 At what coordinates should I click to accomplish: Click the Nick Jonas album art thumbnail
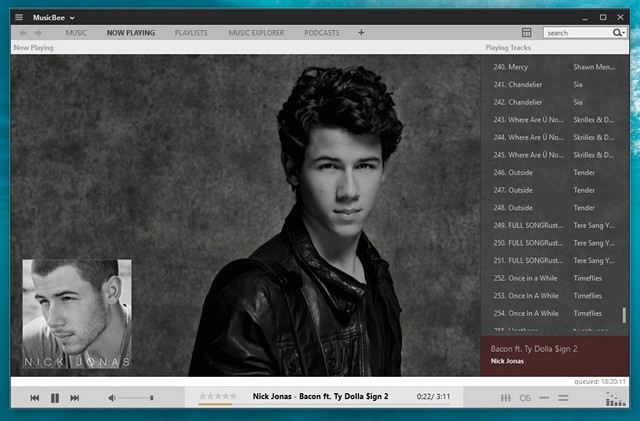(77, 314)
